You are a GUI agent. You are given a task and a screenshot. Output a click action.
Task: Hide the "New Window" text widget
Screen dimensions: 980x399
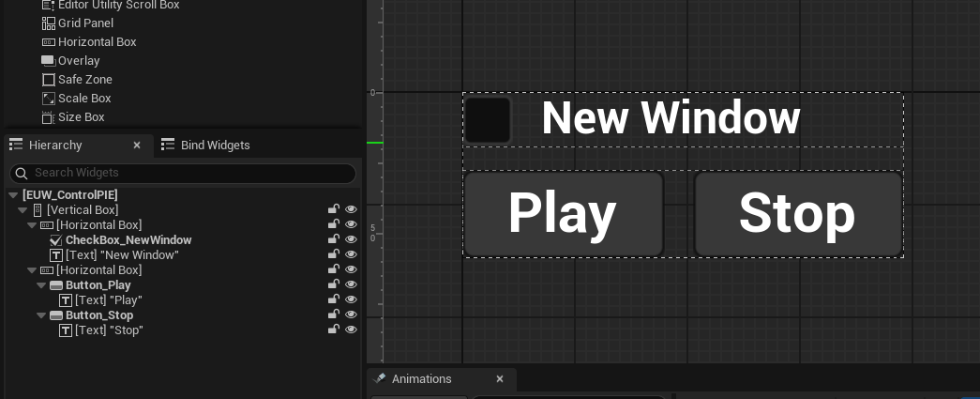352,254
